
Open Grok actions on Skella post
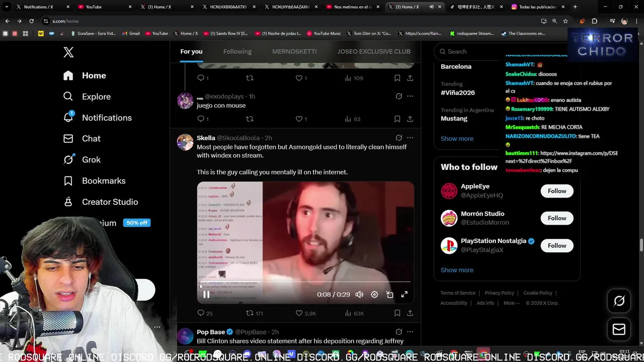398,138
